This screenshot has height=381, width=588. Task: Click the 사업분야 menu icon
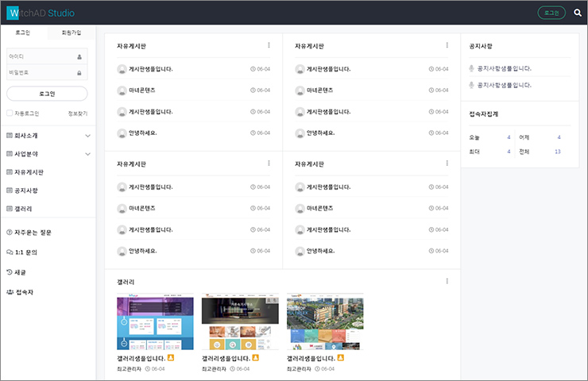click(10, 154)
